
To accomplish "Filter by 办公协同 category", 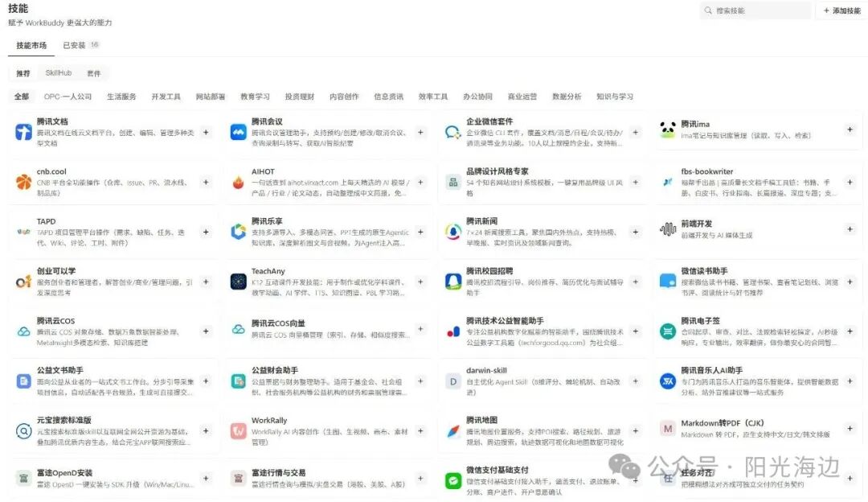I will [477, 97].
